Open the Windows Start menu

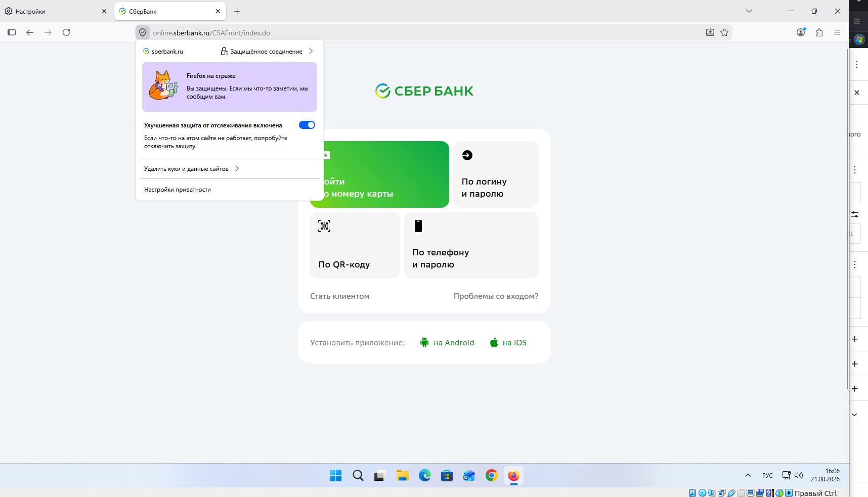coord(335,475)
